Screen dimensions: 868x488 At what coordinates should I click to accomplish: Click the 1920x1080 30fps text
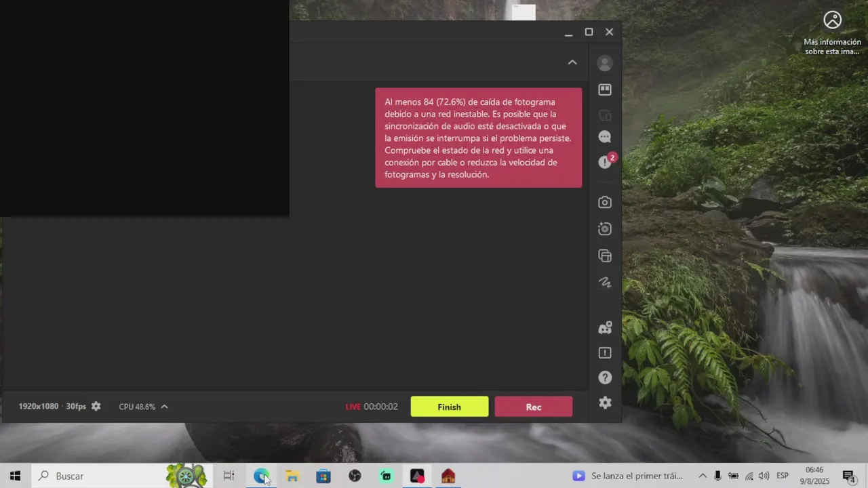pyautogui.click(x=52, y=406)
